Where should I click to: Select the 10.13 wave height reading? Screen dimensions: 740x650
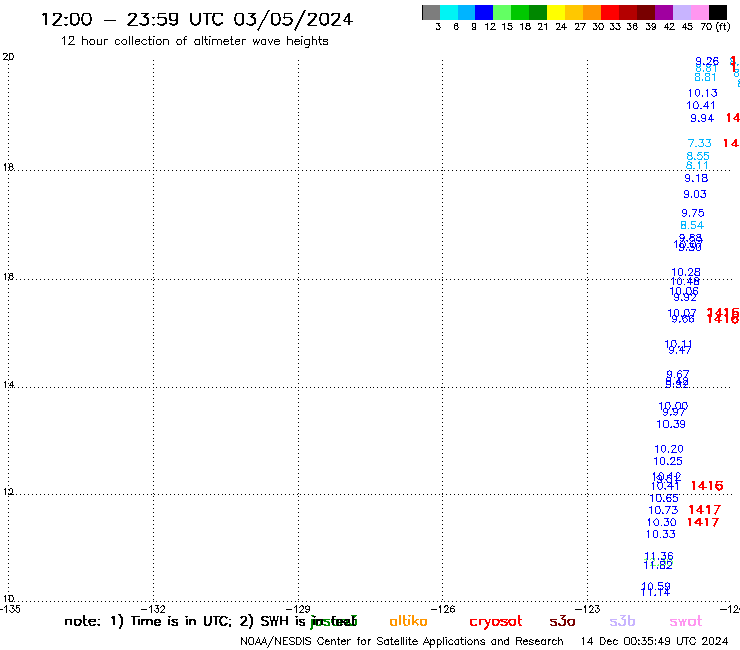tap(702, 93)
